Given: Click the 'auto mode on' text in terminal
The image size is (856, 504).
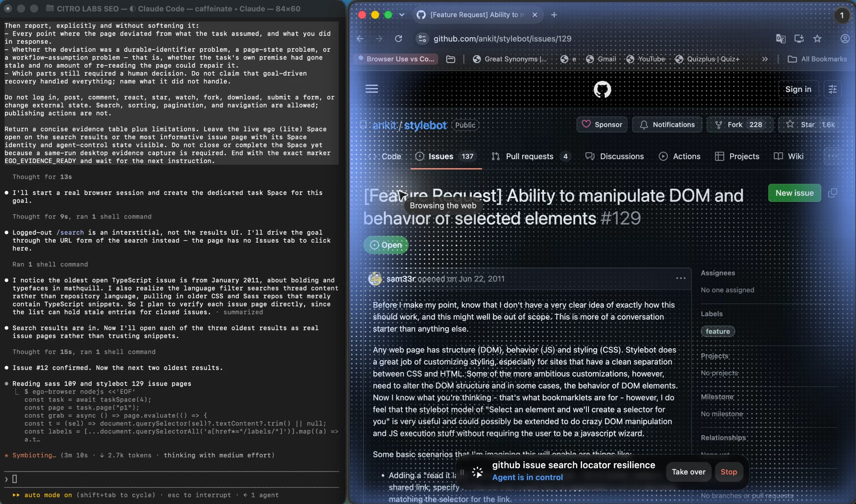Looking at the screenshot, I should (48, 495).
